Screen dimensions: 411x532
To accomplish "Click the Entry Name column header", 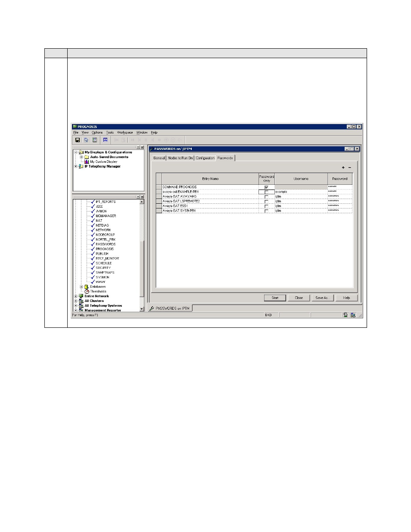I will coord(210,179).
